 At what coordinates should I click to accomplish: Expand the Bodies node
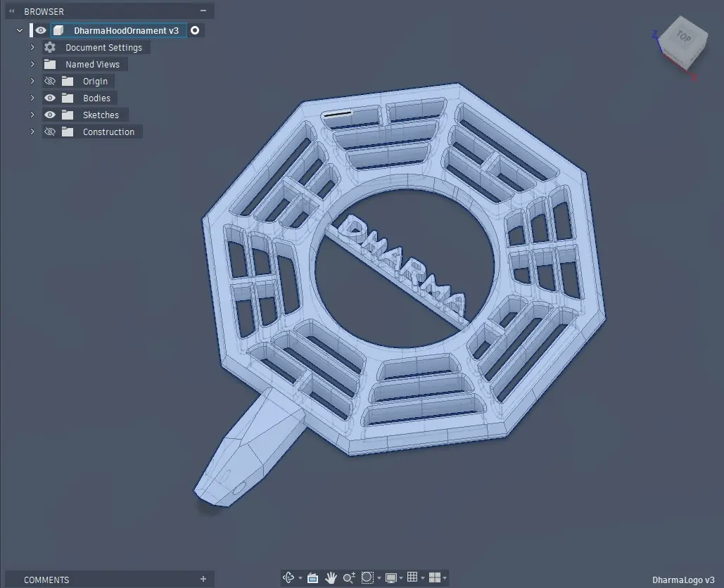click(32, 98)
